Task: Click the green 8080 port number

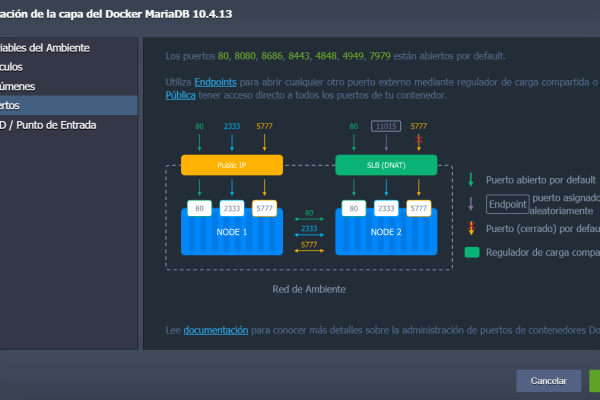Action: [245, 56]
